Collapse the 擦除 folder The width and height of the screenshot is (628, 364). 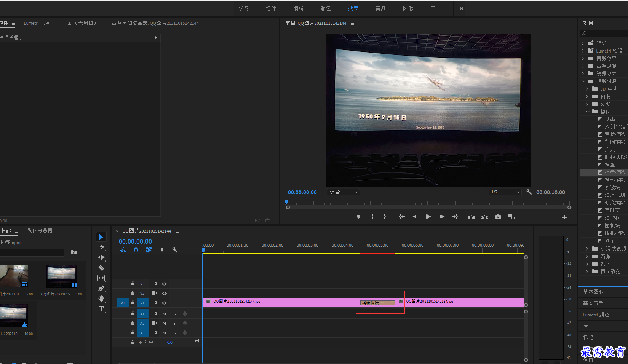pyautogui.click(x=588, y=112)
